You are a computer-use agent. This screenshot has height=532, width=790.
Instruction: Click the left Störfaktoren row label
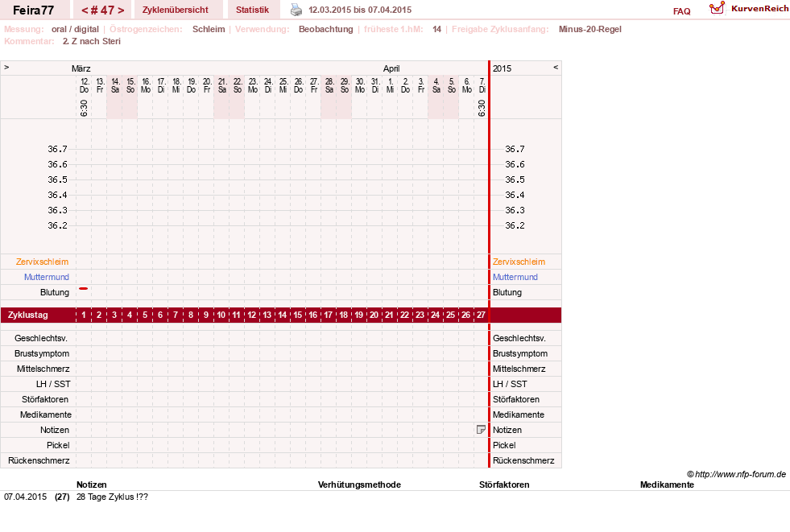pyautogui.click(x=45, y=399)
